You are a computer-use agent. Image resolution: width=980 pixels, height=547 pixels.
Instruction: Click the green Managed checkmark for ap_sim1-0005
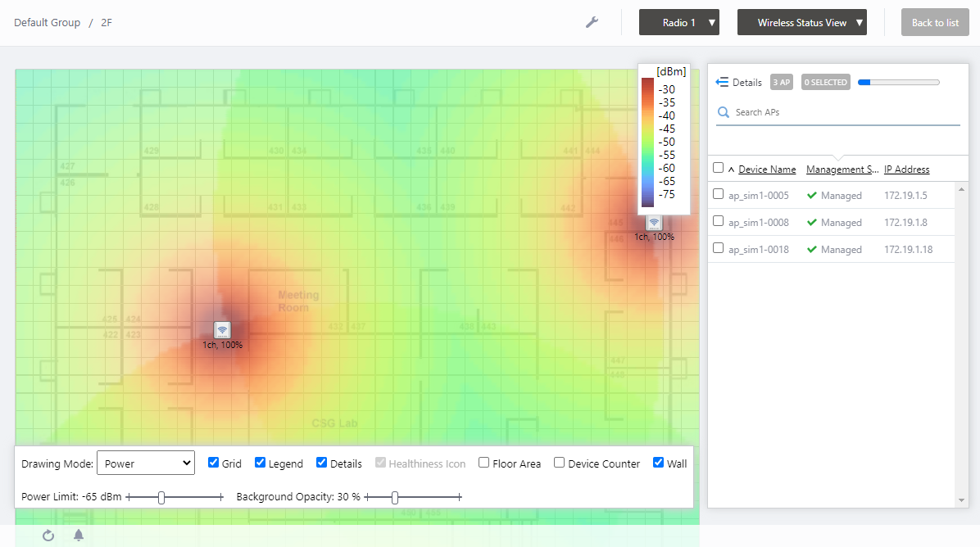pos(812,196)
